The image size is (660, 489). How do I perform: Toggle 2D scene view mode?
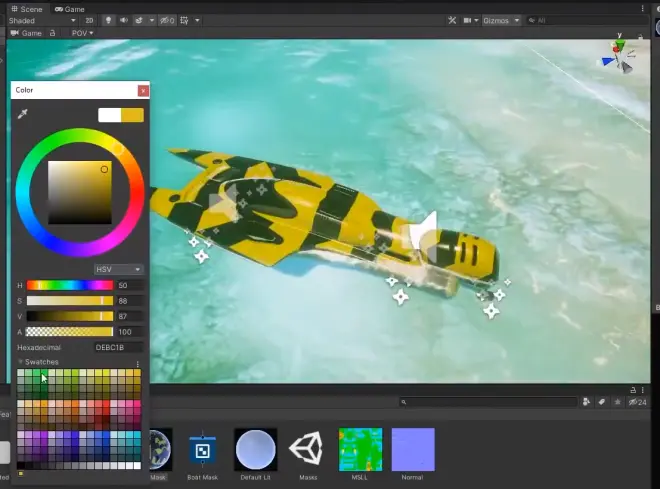pyautogui.click(x=89, y=21)
